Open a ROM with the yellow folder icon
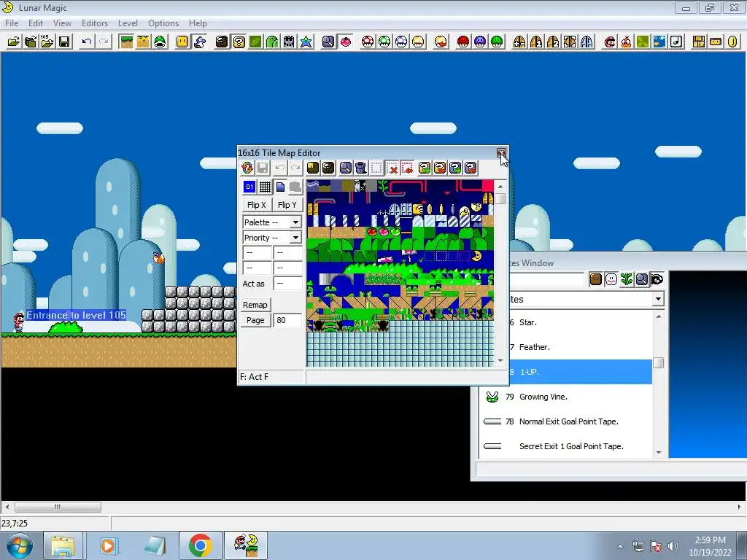 click(14, 42)
